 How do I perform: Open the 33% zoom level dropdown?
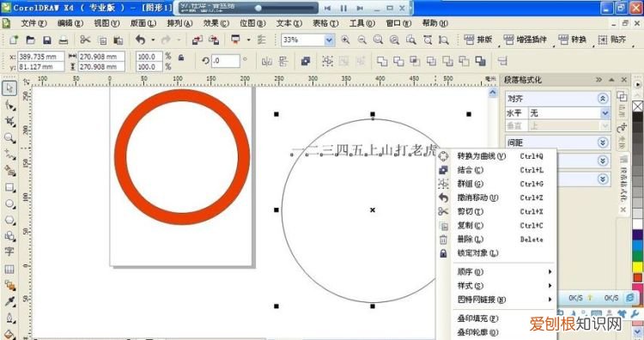[330, 39]
